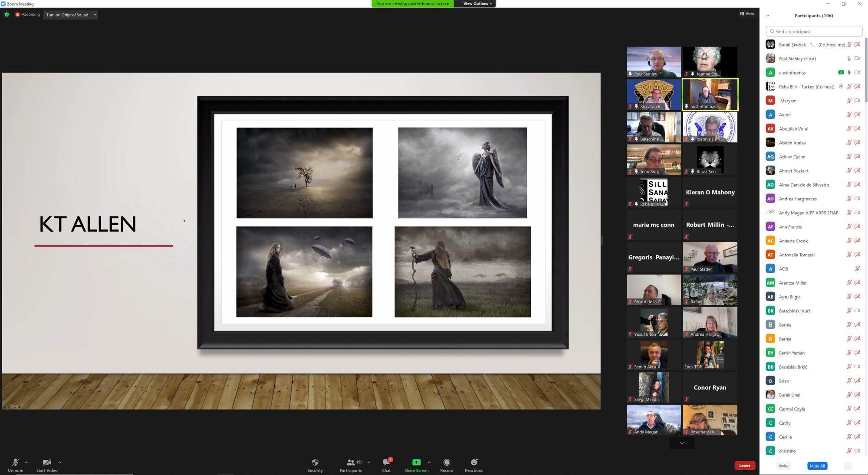The height and width of the screenshot is (475, 868).
Task: Open the Reactions menu
Action: (474, 465)
